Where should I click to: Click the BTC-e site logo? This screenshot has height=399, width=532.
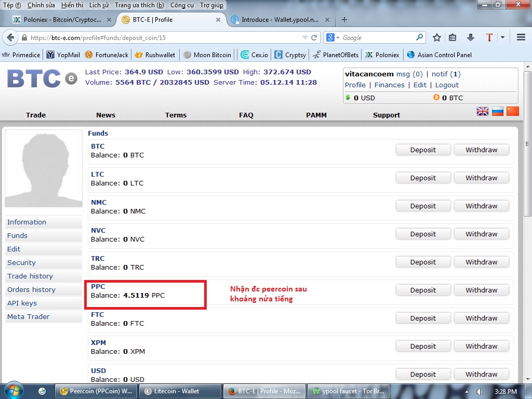pyautogui.click(x=42, y=78)
